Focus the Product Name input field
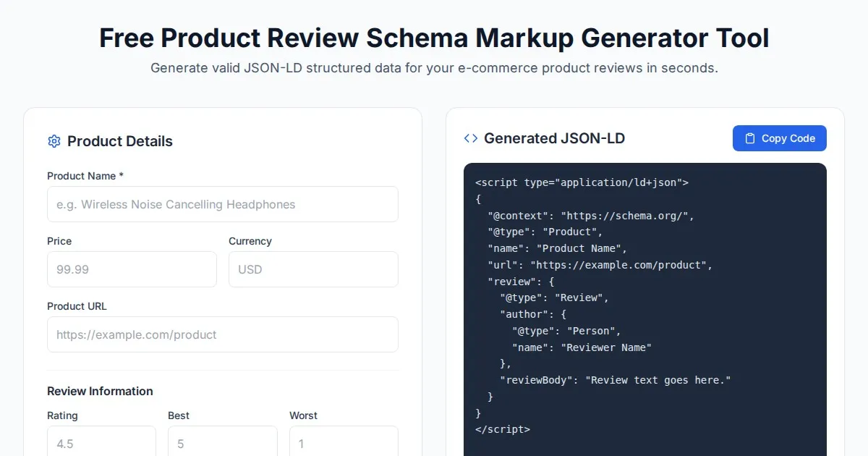The image size is (868, 456). [222, 204]
